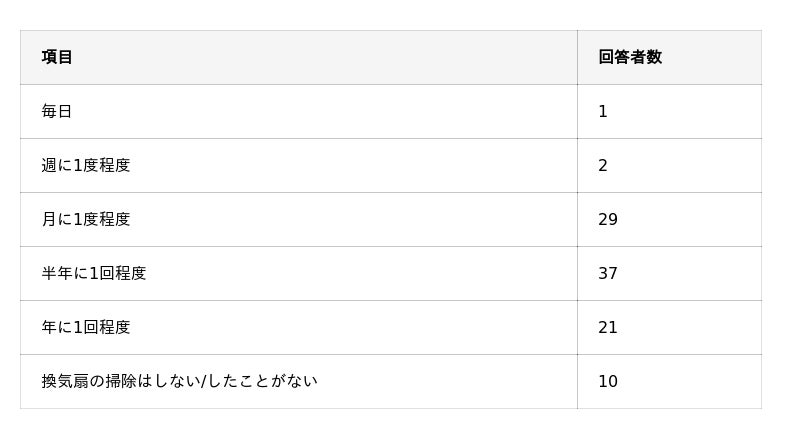Click the '月に1度程度' row label
This screenshot has height=439, width=800.
[x=86, y=219]
